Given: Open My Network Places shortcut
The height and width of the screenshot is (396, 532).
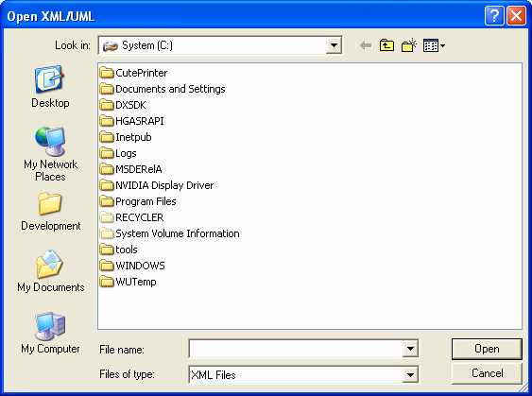Looking at the screenshot, I should [x=50, y=154].
